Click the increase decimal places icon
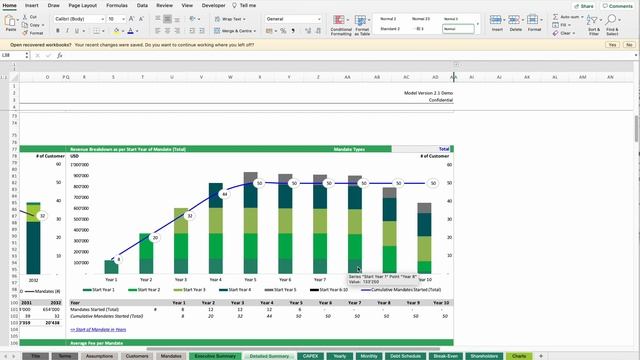640x360 pixels. pos(308,31)
